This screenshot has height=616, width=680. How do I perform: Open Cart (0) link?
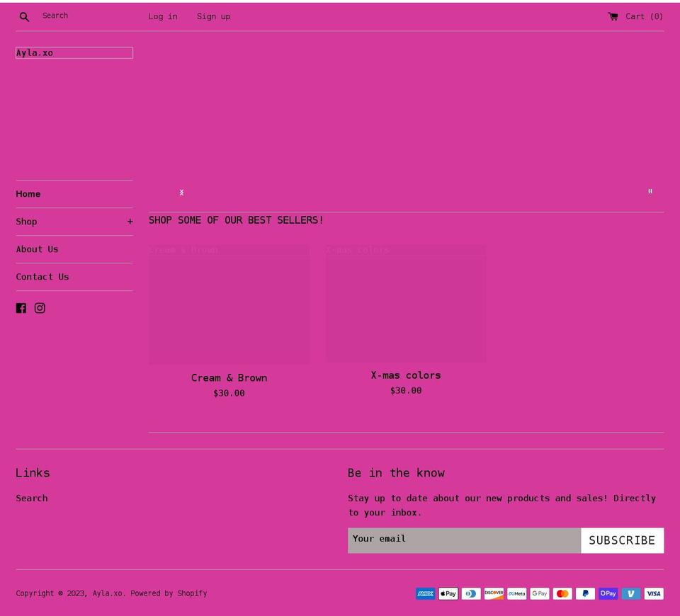pos(635,16)
